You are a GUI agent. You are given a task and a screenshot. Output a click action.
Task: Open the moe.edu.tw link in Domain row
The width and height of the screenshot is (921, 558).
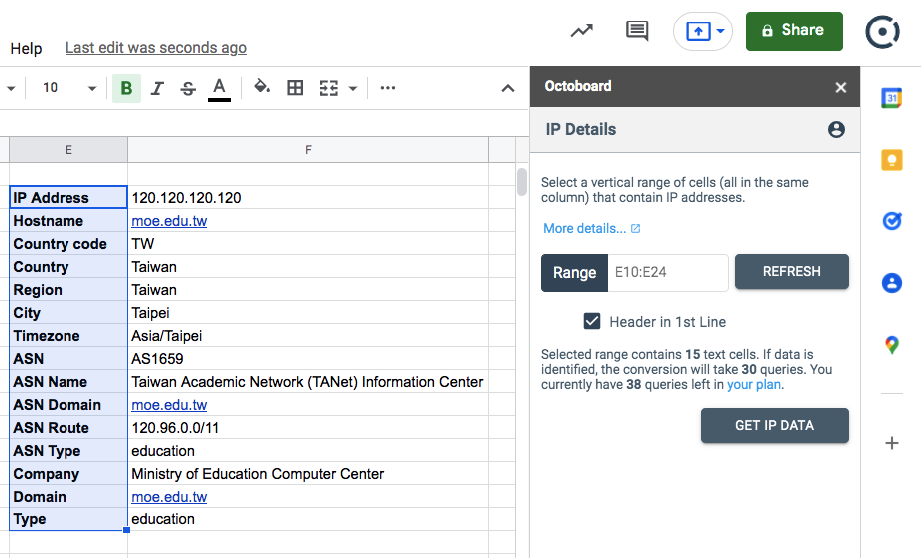169,497
